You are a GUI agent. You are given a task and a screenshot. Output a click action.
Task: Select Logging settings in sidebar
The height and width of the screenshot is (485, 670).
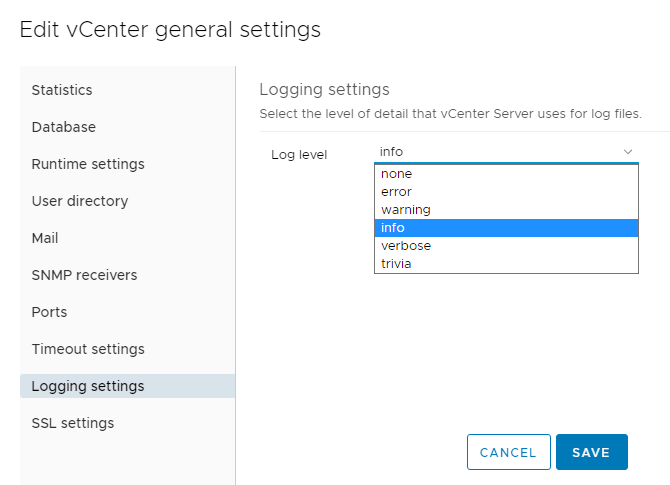88,386
